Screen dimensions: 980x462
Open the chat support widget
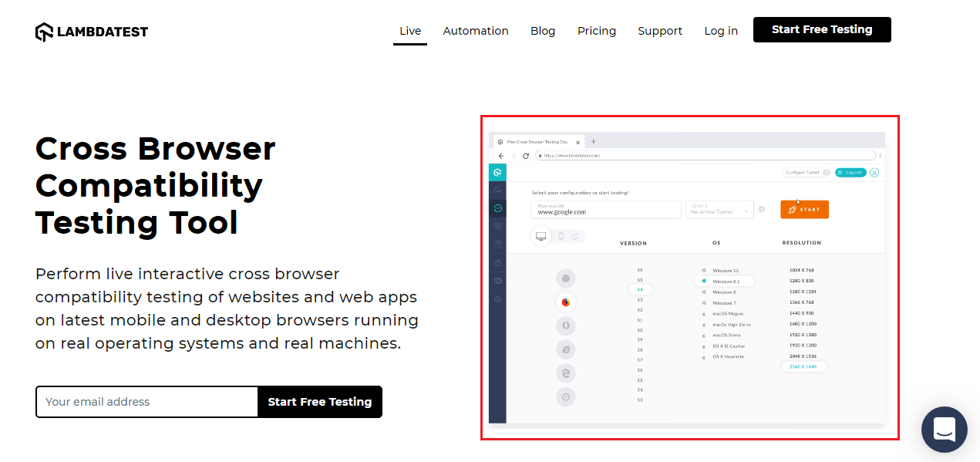tap(944, 429)
